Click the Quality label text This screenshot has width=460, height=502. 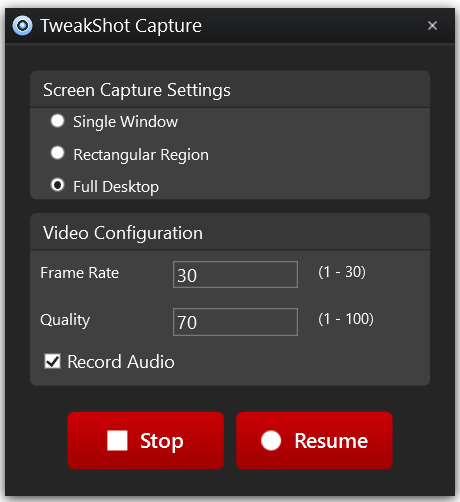pos(65,320)
